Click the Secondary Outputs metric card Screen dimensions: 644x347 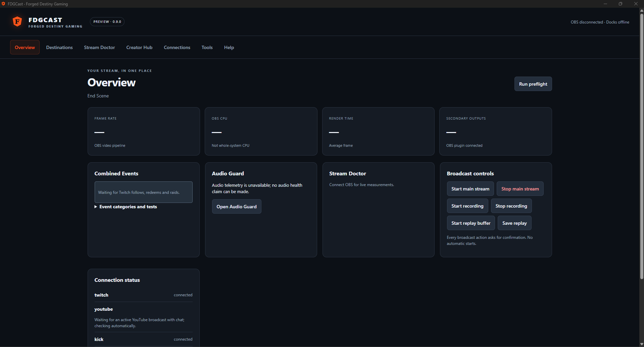click(495, 131)
